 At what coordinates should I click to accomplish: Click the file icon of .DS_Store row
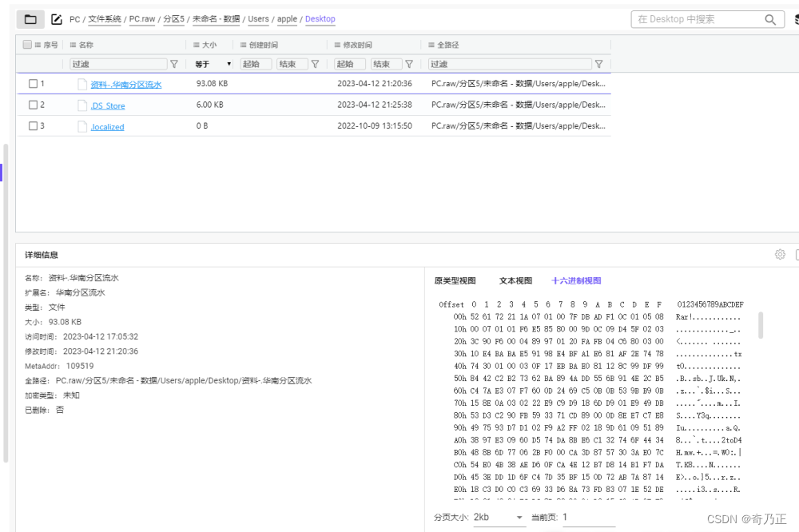point(82,105)
